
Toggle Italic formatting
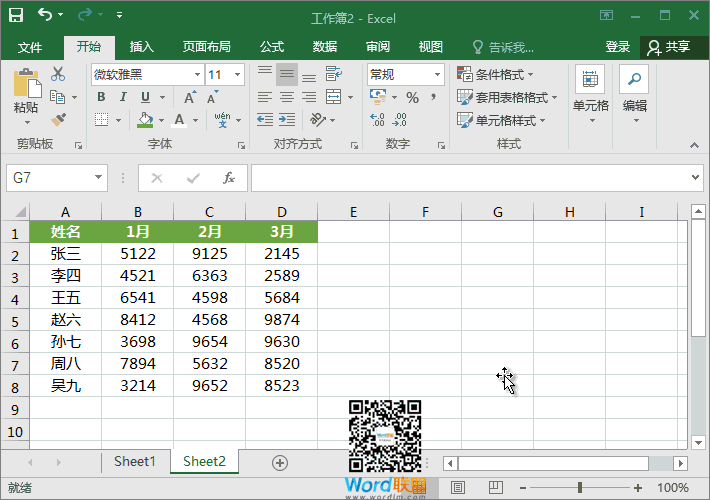click(123, 97)
